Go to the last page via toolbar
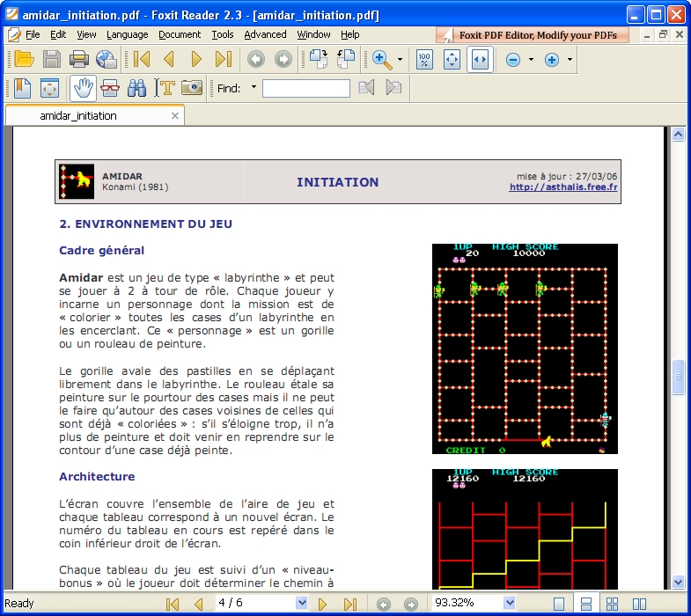The image size is (691, 616). [224, 60]
